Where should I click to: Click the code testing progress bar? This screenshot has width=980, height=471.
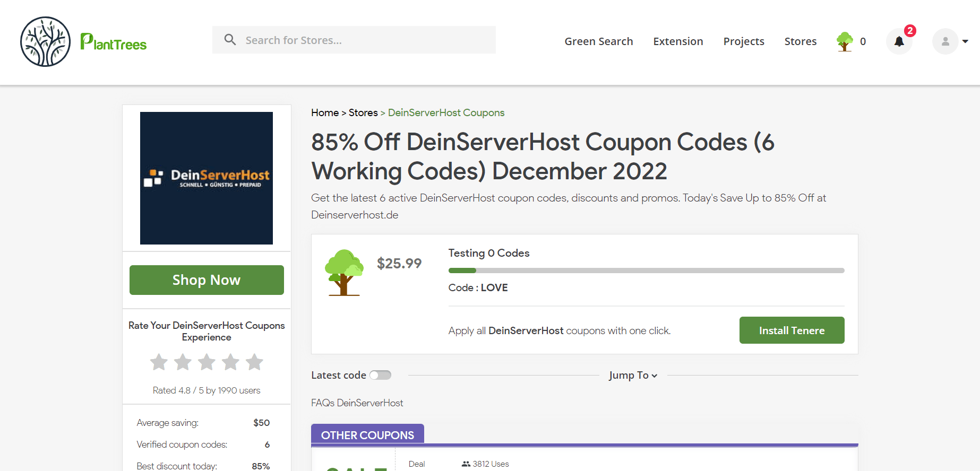[646, 271]
